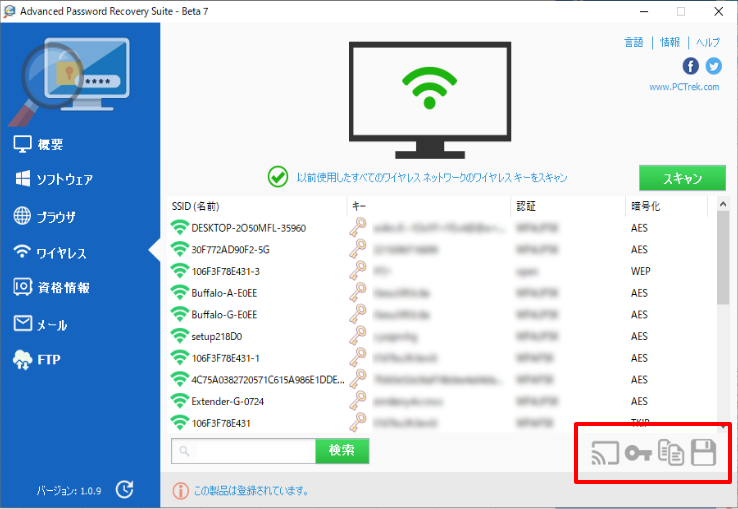The image size is (738, 509).
Task: Visit the www.PCTrek.com link
Action: coord(684,87)
